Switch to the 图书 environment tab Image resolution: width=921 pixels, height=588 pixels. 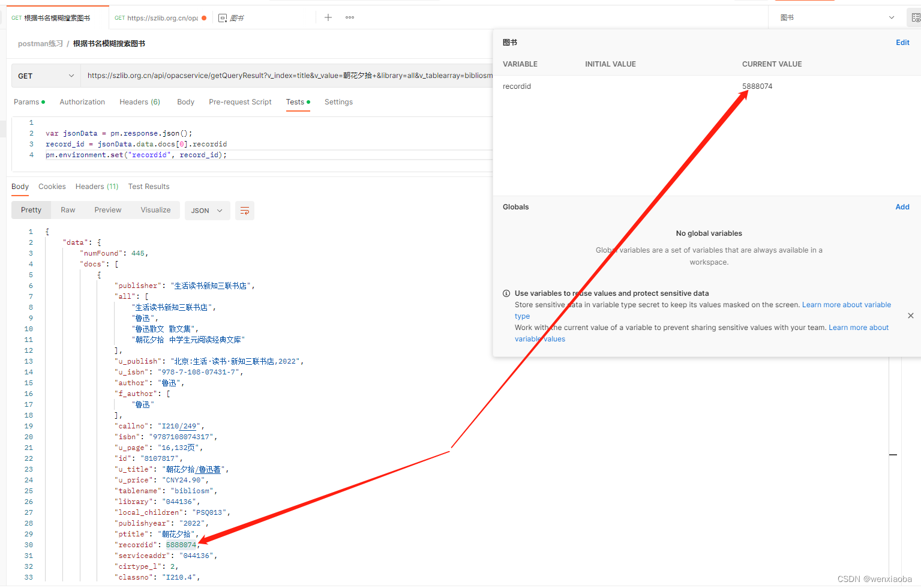coord(232,18)
